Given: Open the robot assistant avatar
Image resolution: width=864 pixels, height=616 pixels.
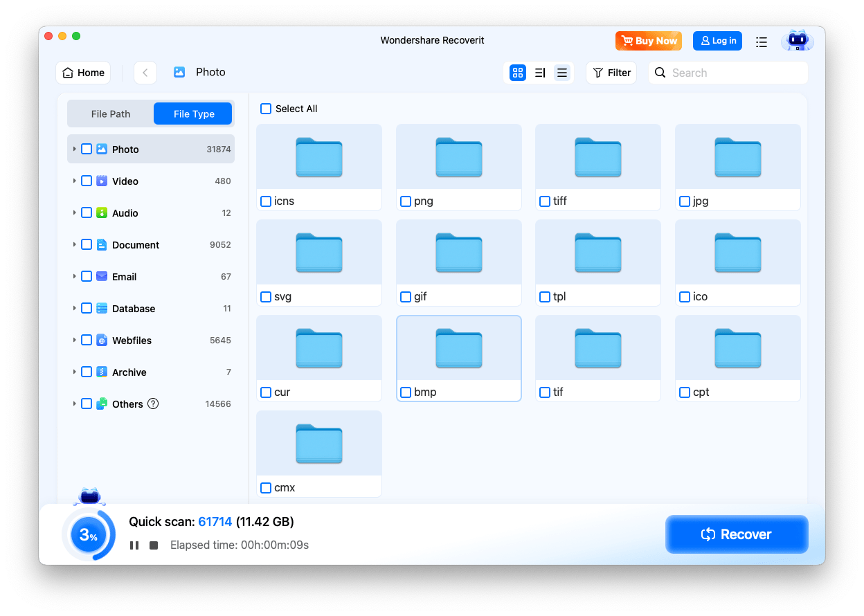Looking at the screenshot, I should click(x=797, y=42).
